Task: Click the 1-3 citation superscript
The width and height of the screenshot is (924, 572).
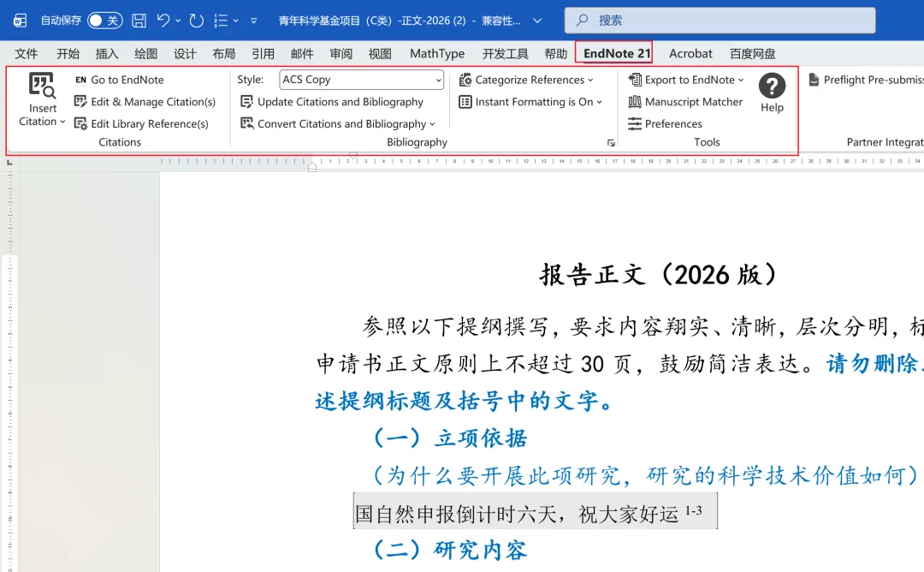Action: (693, 510)
